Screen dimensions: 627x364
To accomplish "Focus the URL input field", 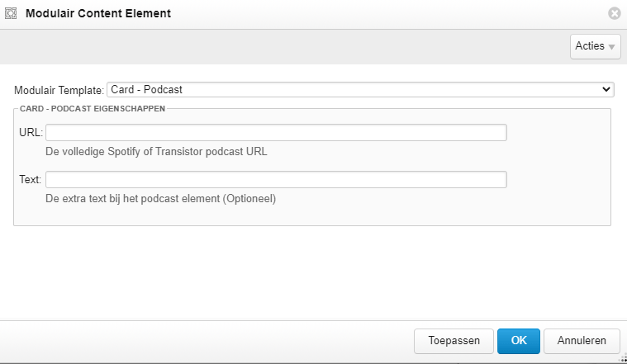I will click(x=276, y=133).
